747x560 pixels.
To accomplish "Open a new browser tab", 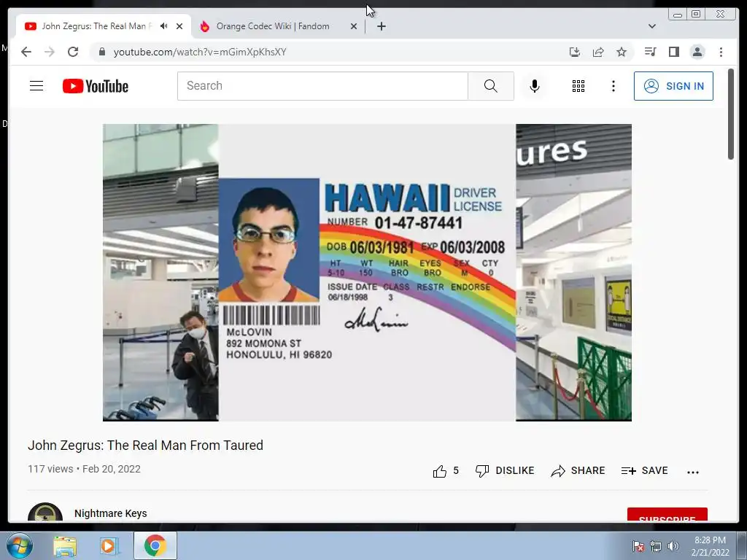I will click(x=381, y=26).
